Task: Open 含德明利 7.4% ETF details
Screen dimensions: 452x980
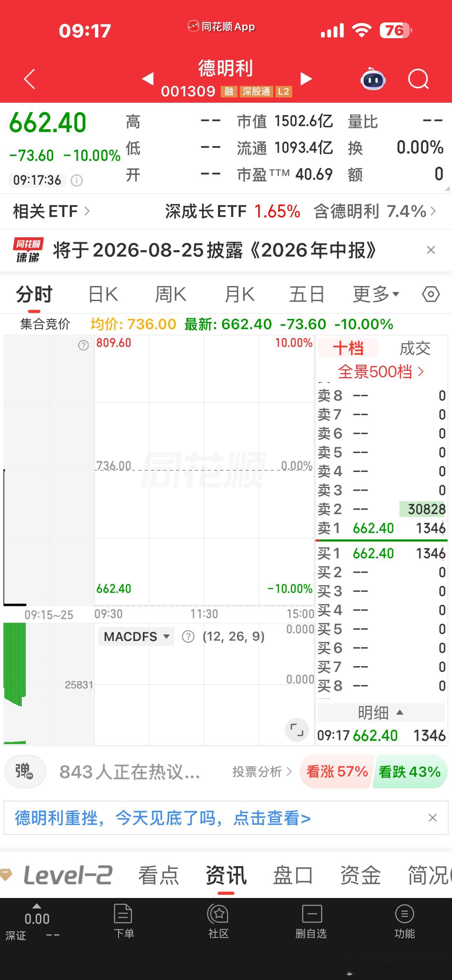Action: [x=375, y=211]
